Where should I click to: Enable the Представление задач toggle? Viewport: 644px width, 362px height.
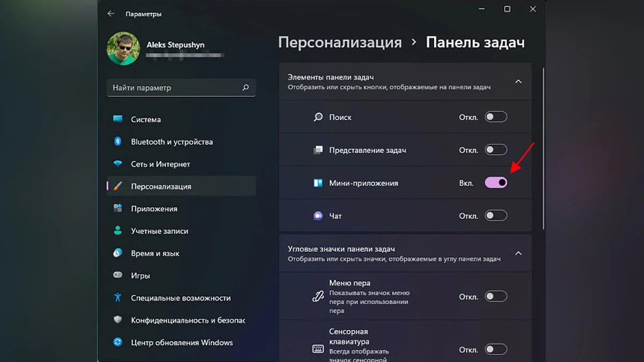click(x=496, y=150)
